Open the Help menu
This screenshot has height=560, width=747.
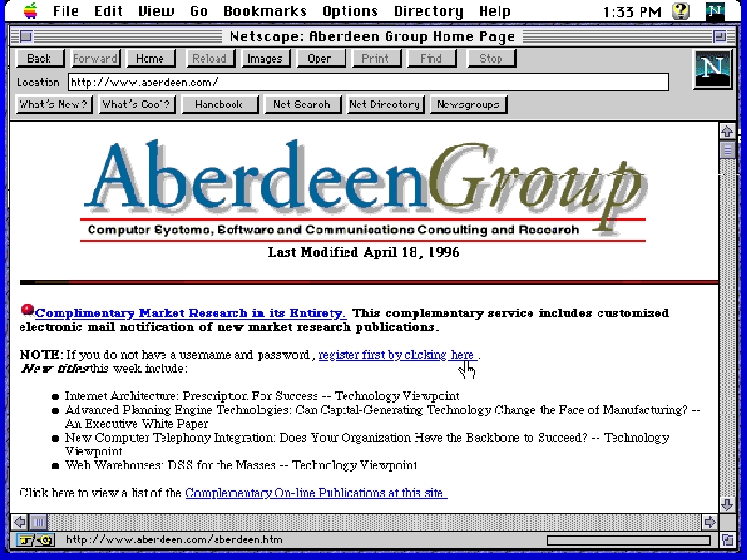pyautogui.click(x=495, y=10)
